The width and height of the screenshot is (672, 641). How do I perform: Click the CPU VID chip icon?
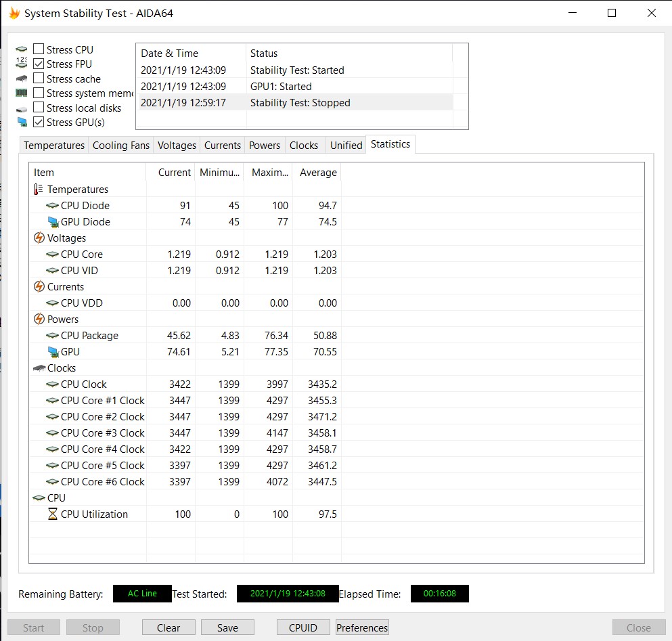coord(52,271)
